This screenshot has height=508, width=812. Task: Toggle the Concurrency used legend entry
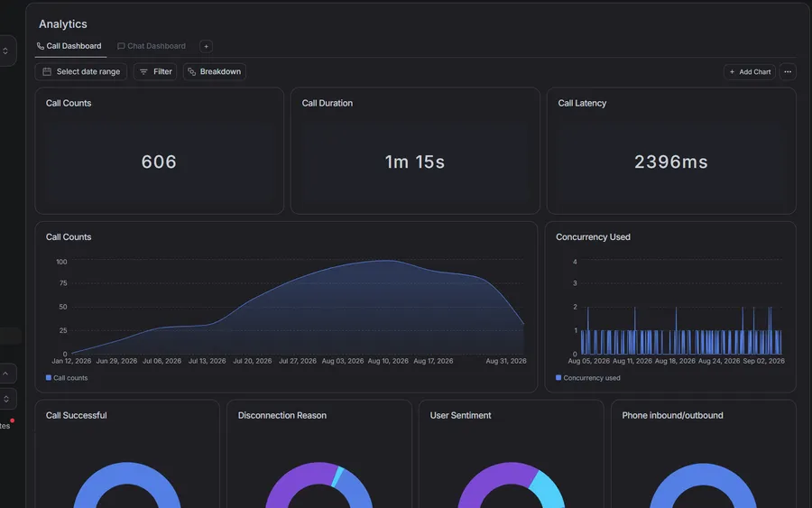tap(587, 378)
